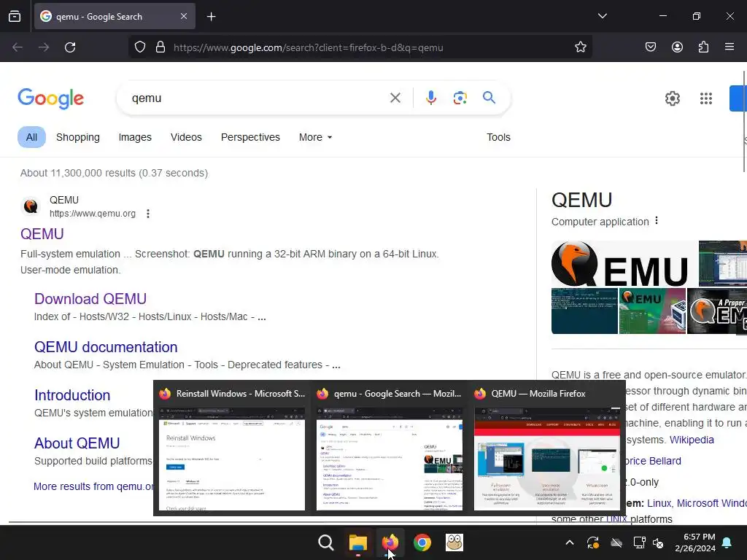Open the Introduction sitelink
747x560 pixels.
72,394
